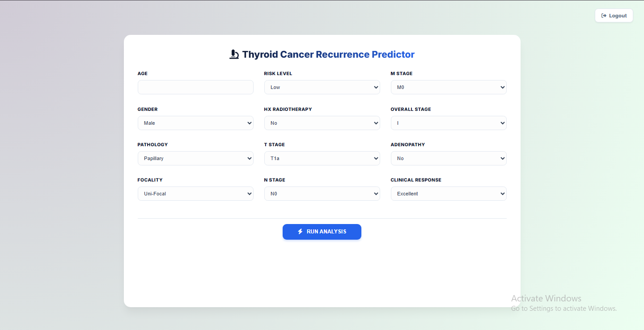644x330 pixels.
Task: Click the 'RISK LEVEL' label
Action: (278, 73)
